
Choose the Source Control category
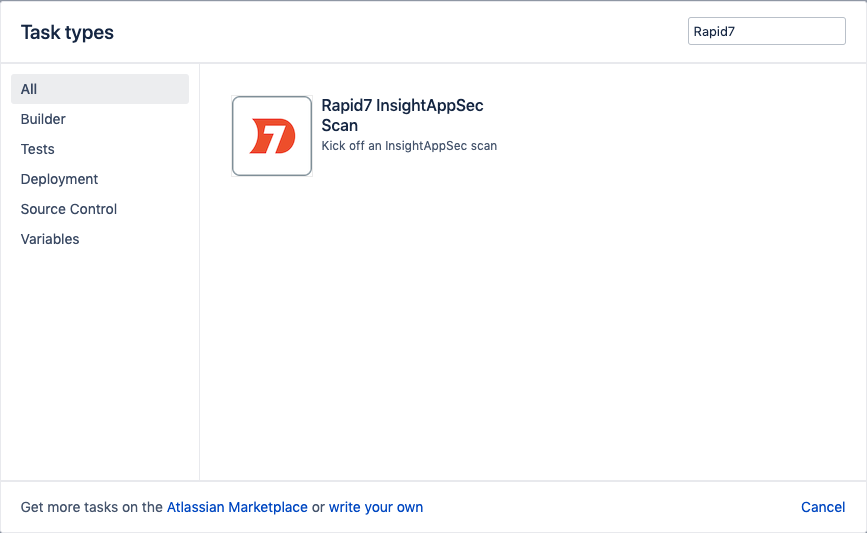coord(69,209)
